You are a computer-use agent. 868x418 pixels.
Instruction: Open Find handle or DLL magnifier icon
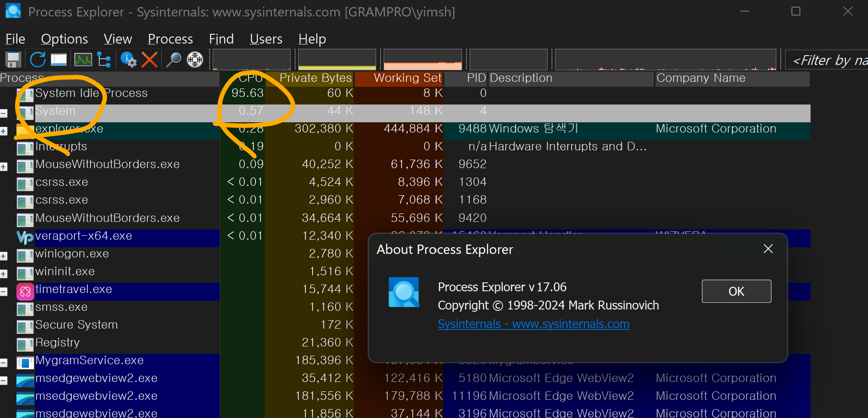click(173, 60)
